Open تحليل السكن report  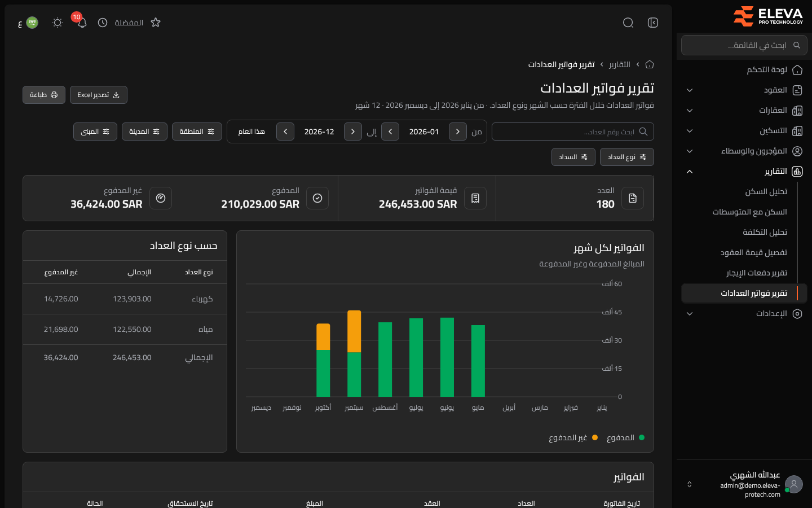click(x=766, y=192)
